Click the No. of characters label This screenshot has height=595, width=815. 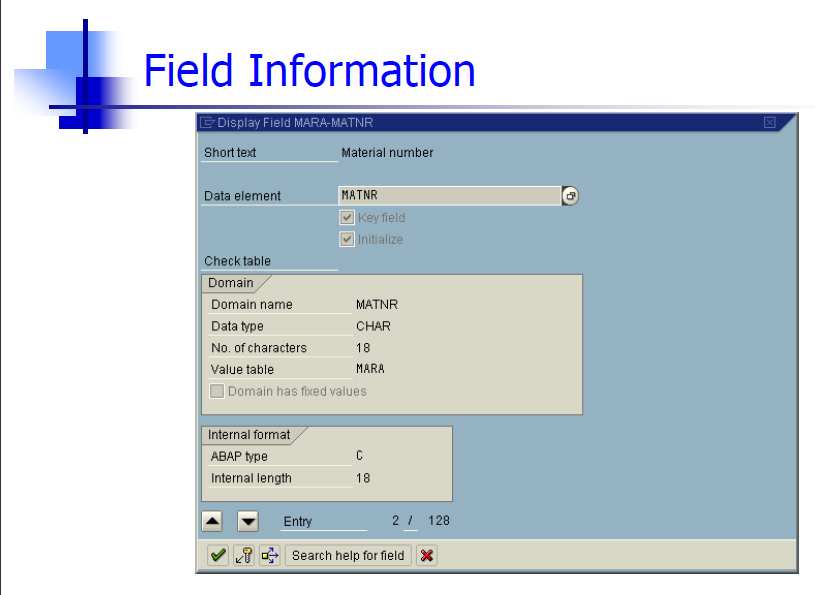[259, 348]
